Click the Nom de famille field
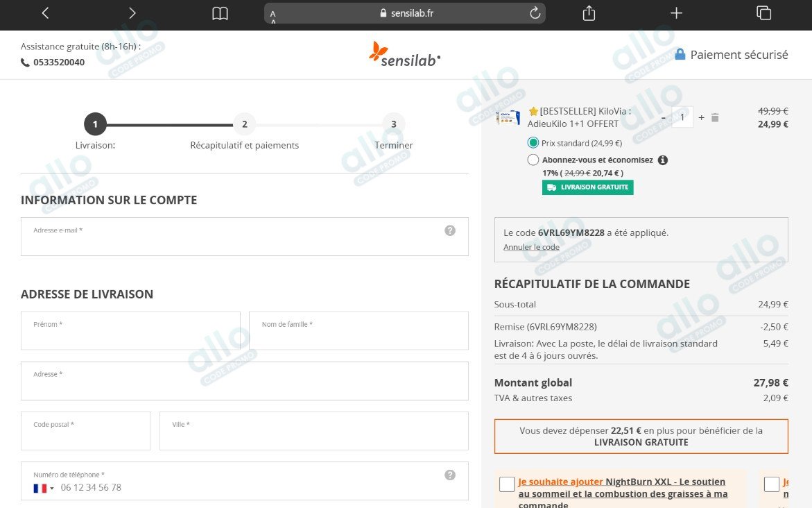The width and height of the screenshot is (812, 508). tap(359, 330)
